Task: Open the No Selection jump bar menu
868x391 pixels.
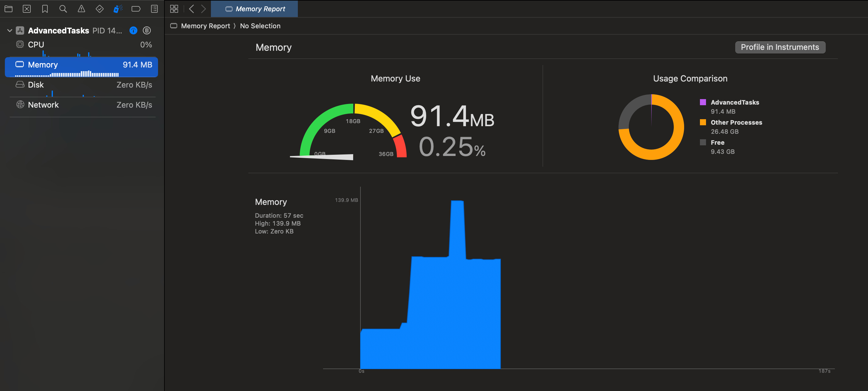Action: 260,26
